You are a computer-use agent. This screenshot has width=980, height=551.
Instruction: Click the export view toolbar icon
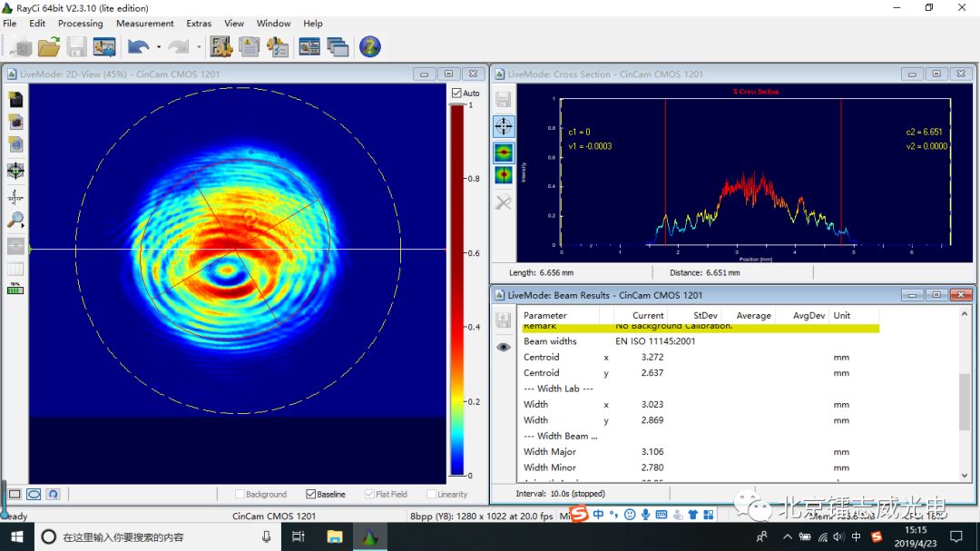click(104, 47)
